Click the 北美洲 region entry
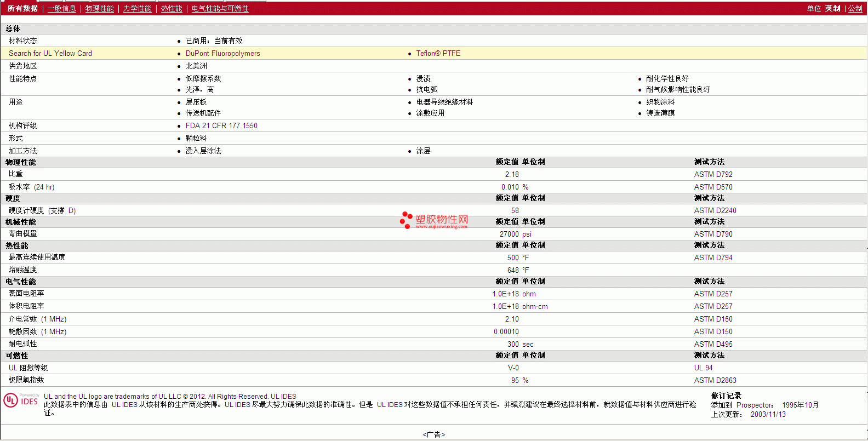 coord(196,66)
